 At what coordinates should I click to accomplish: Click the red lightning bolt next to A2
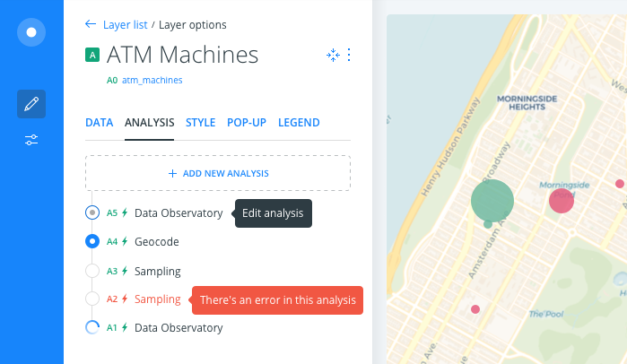point(125,299)
